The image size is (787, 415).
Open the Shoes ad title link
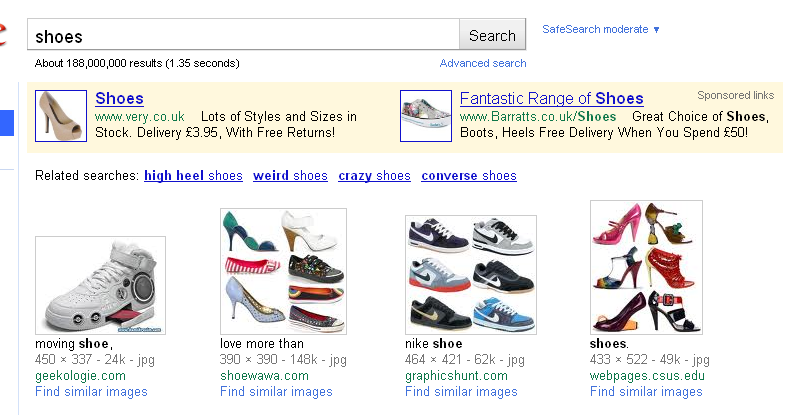tap(119, 98)
